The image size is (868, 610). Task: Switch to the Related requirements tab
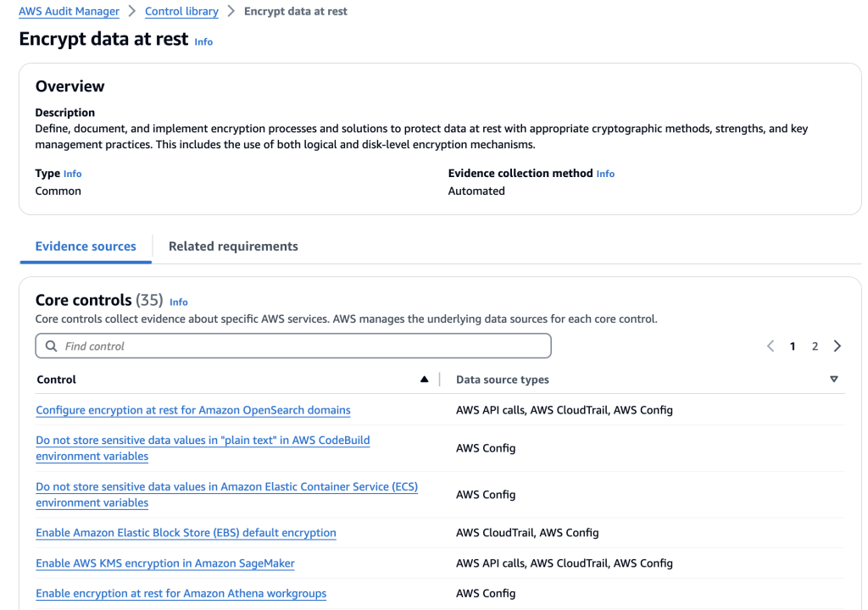point(233,247)
